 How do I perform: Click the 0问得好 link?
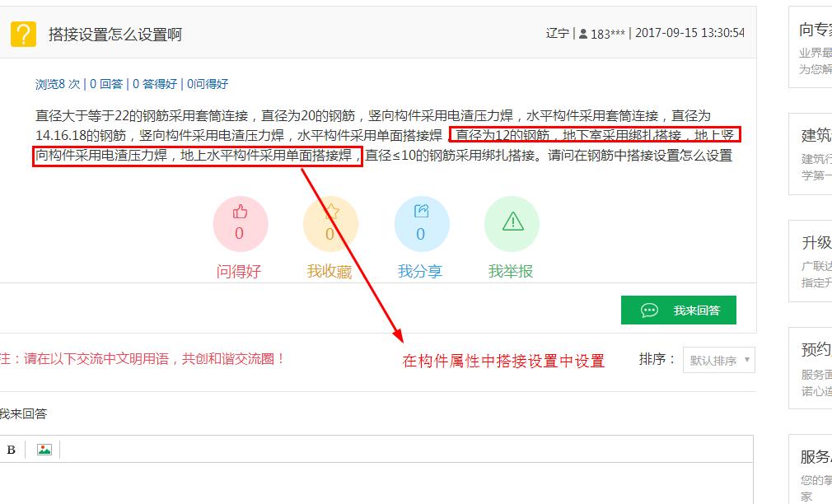(x=208, y=84)
